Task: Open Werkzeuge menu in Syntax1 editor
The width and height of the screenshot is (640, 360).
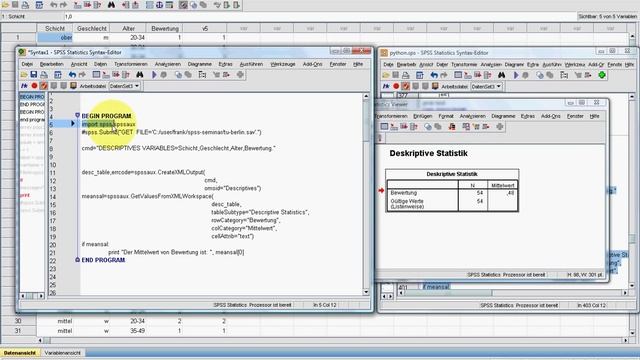Action: [x=283, y=64]
